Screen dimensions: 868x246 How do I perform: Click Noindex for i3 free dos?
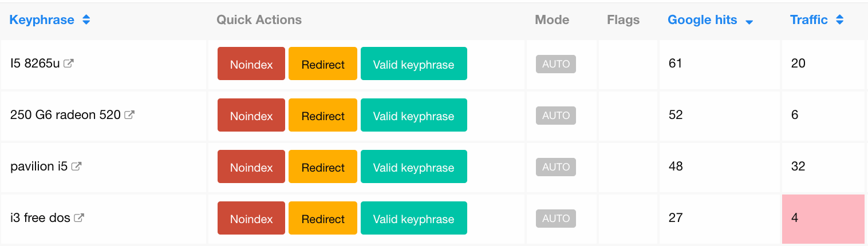coord(251,218)
